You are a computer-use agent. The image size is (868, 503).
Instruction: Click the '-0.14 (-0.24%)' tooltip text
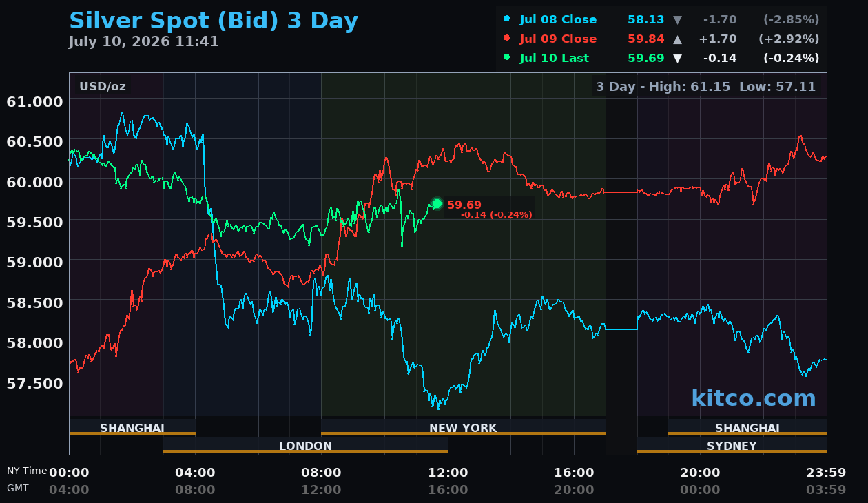pos(497,215)
